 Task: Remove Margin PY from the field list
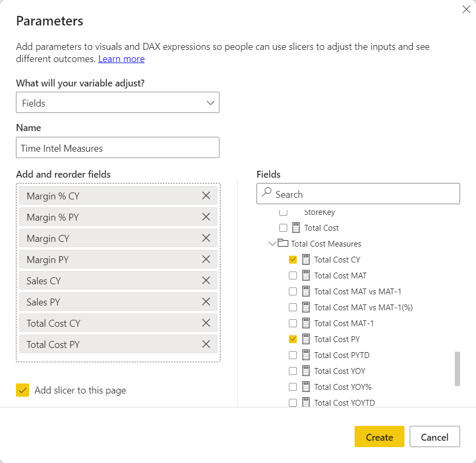pos(206,259)
